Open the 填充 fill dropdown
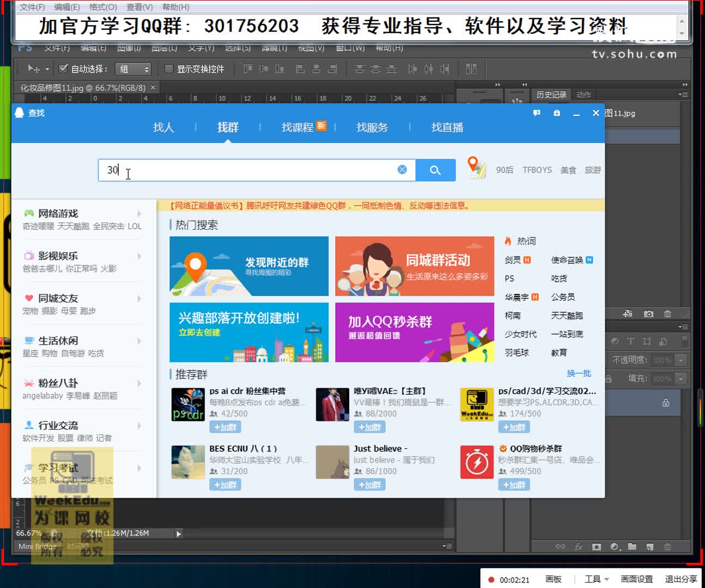Viewport: 705px width, 588px height. (x=681, y=378)
